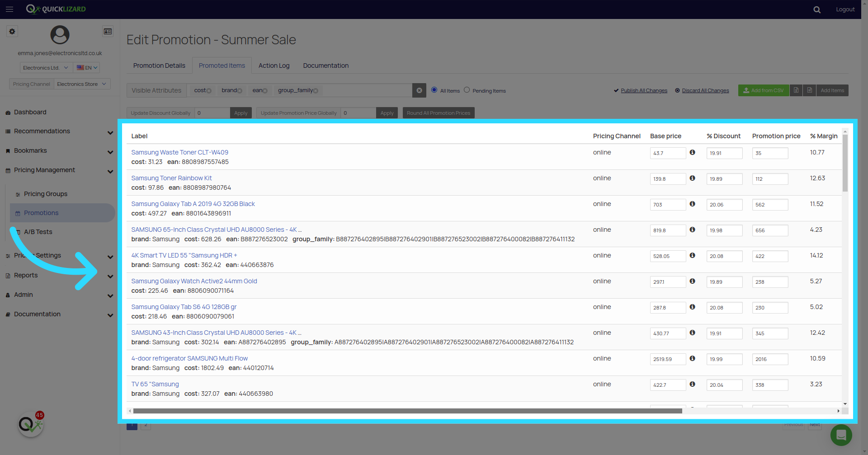
Task: Open the chat support bubble
Action: point(841,435)
